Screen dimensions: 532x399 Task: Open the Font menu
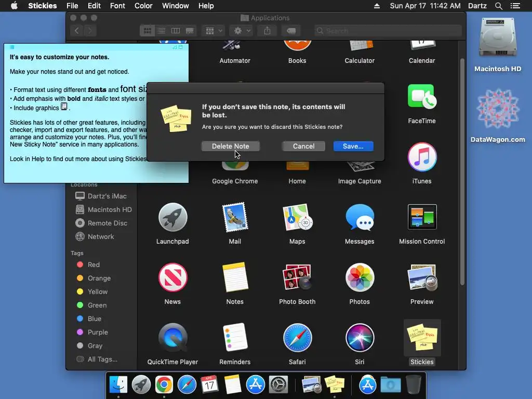117,6
